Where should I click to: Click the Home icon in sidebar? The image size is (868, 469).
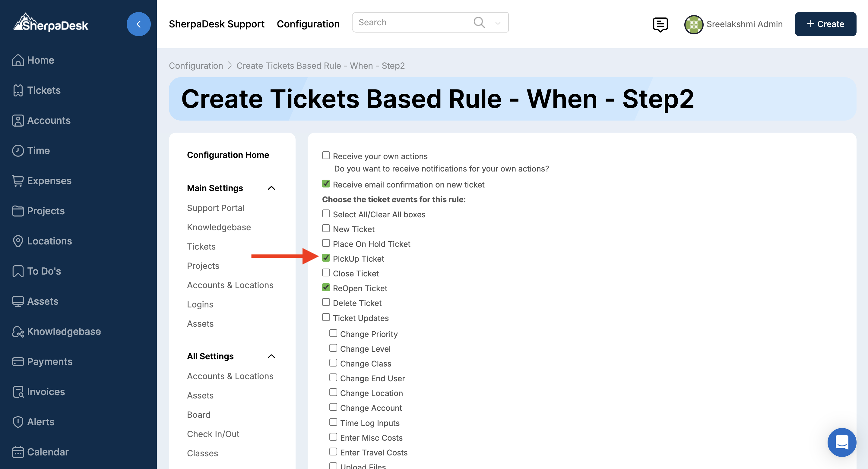[x=17, y=60]
